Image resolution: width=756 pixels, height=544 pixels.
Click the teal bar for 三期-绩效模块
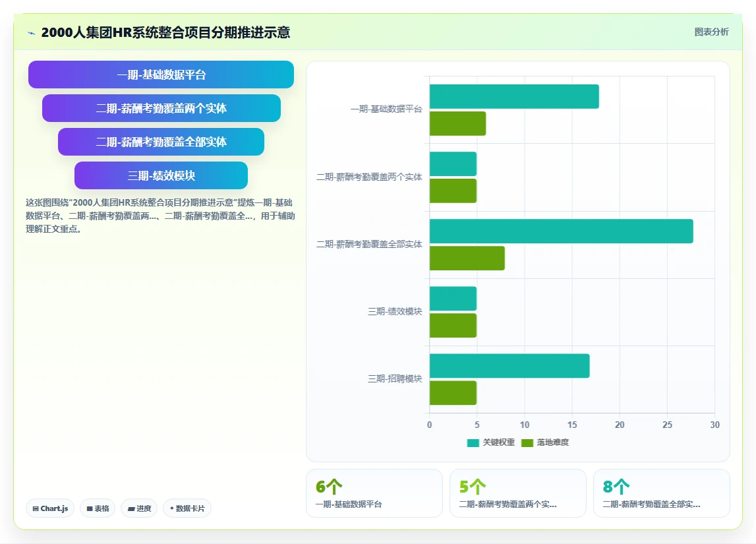453,299
